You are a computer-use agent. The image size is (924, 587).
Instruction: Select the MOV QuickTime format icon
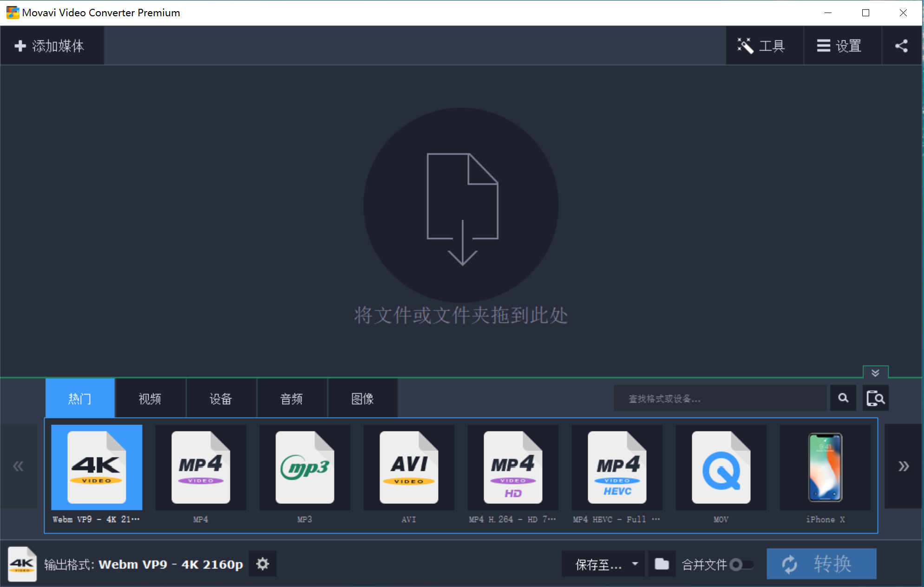pos(721,467)
